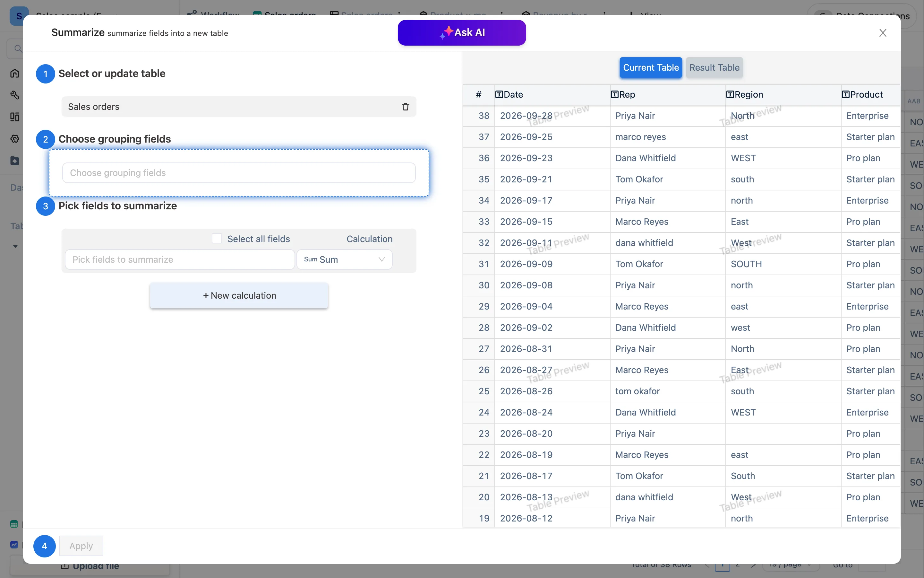924x578 pixels.
Task: Open the Choose grouping fields selector
Action: pyautogui.click(x=239, y=173)
